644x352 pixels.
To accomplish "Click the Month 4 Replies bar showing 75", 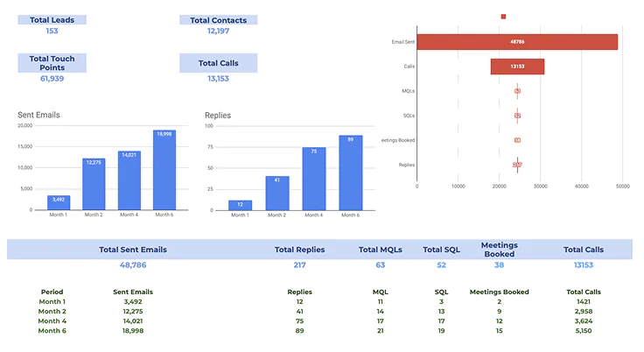I will 314,179.
